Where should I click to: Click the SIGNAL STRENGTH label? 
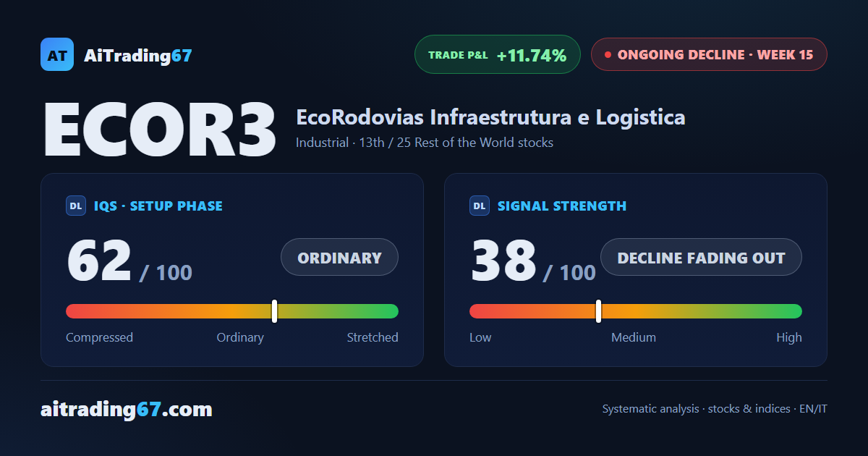pos(562,206)
